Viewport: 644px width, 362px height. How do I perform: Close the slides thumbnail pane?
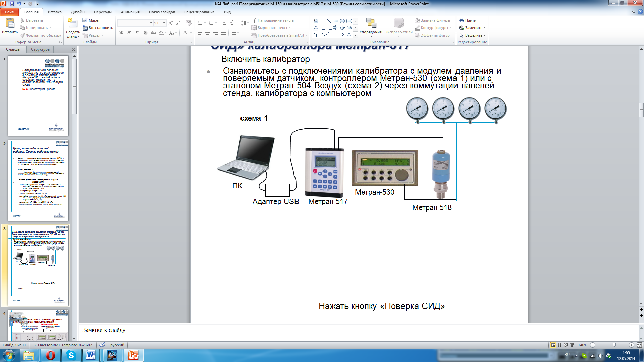pyautogui.click(x=74, y=50)
